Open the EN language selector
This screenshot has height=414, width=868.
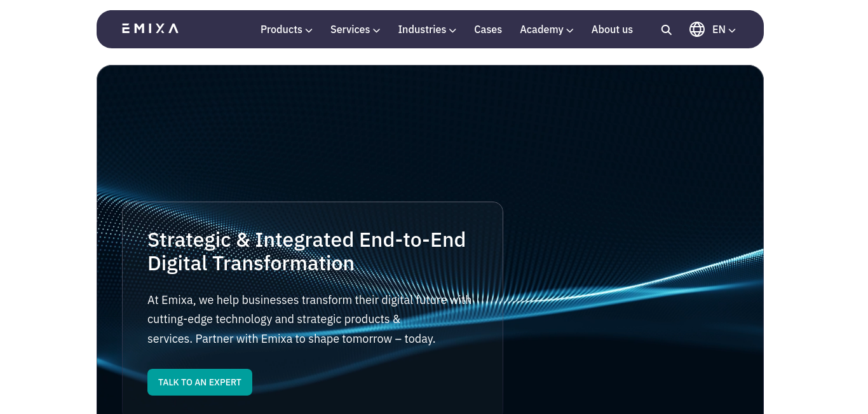pos(724,30)
